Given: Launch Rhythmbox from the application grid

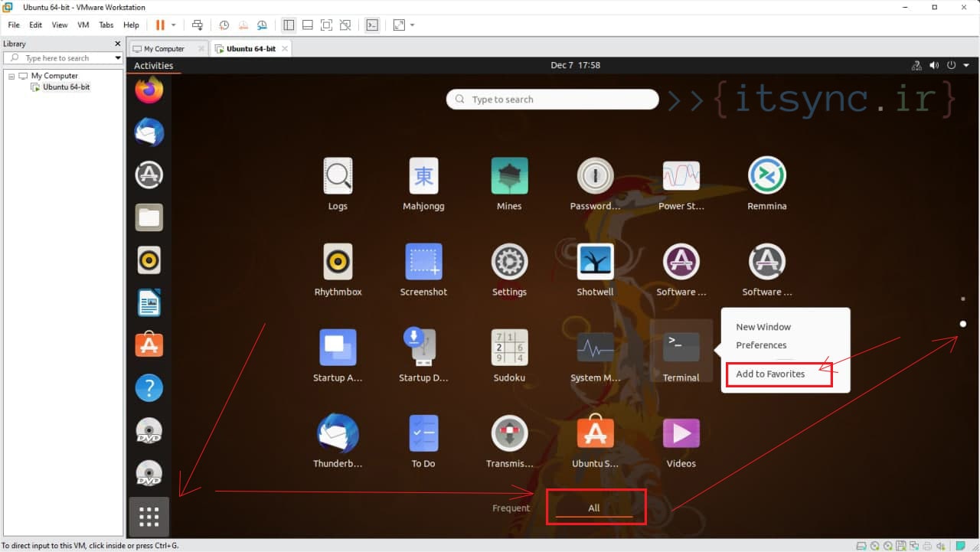Looking at the screenshot, I should (338, 260).
